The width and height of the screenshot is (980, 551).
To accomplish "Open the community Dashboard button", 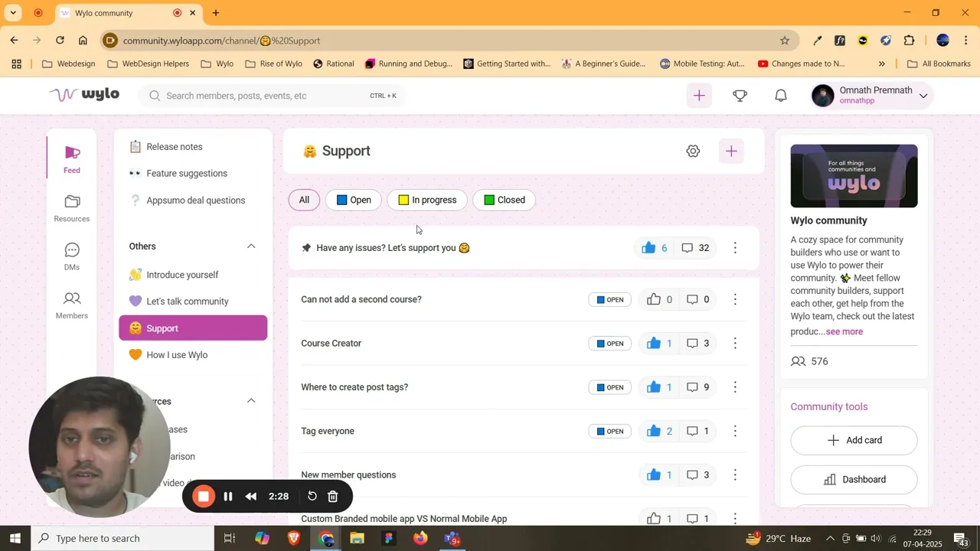I will [854, 480].
